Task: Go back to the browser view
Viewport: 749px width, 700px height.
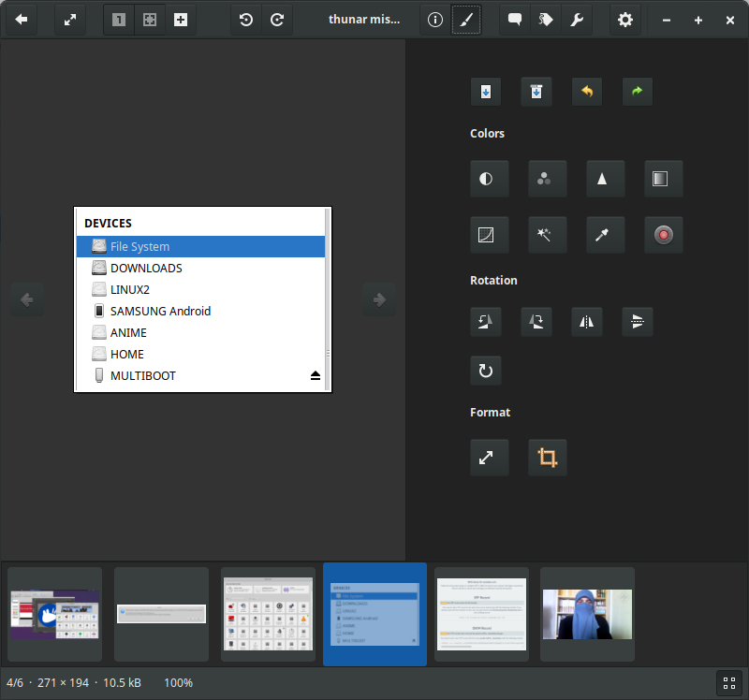Action: [21, 20]
